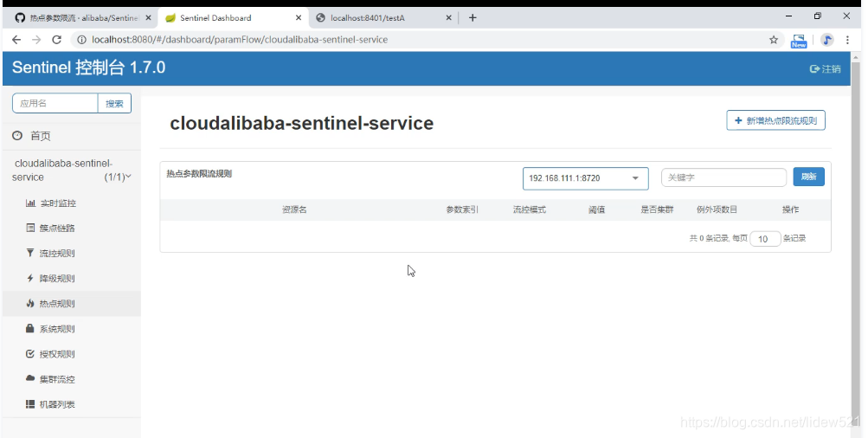Click 新增热点限流规则 button
This screenshot has width=868, height=438.
775,120
